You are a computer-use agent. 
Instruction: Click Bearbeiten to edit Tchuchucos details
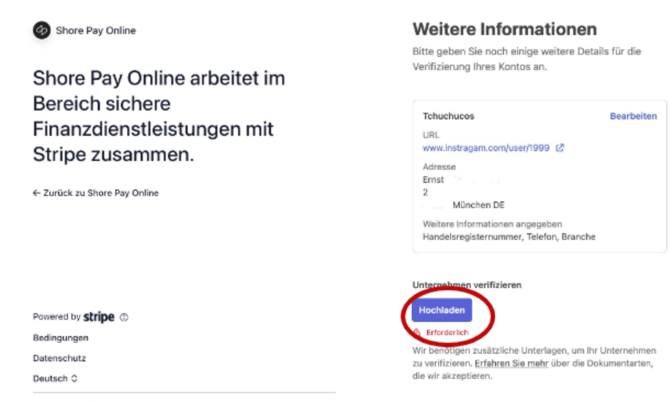tap(633, 117)
